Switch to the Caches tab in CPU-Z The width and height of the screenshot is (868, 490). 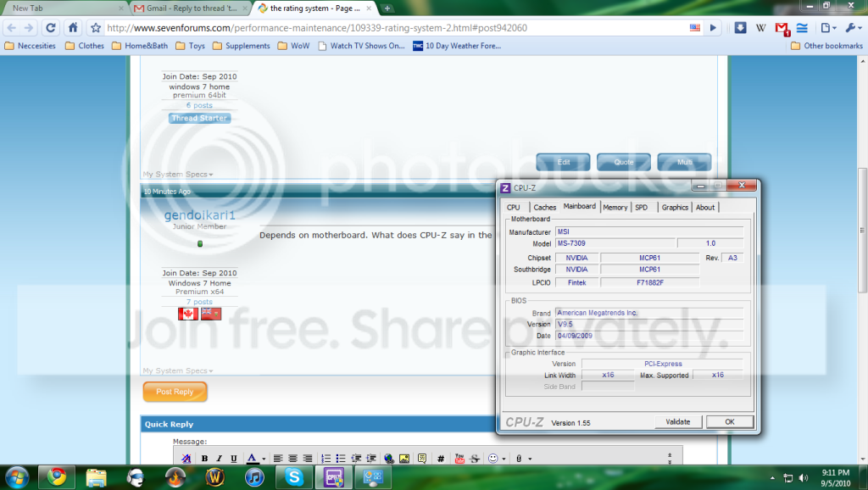click(545, 207)
